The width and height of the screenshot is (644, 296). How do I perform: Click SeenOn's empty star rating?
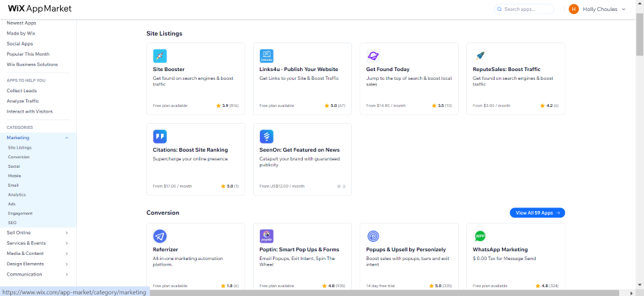(341, 186)
